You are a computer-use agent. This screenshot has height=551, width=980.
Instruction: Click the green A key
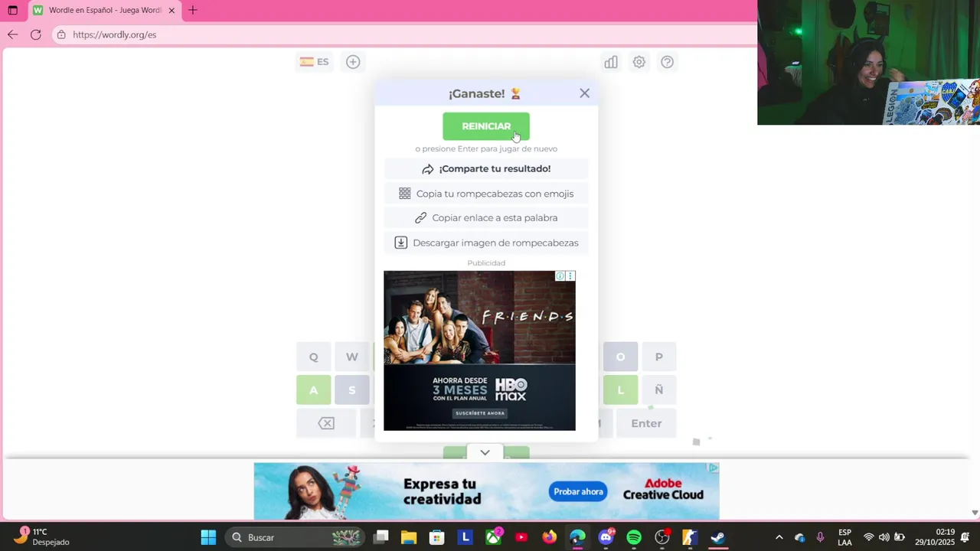point(313,390)
